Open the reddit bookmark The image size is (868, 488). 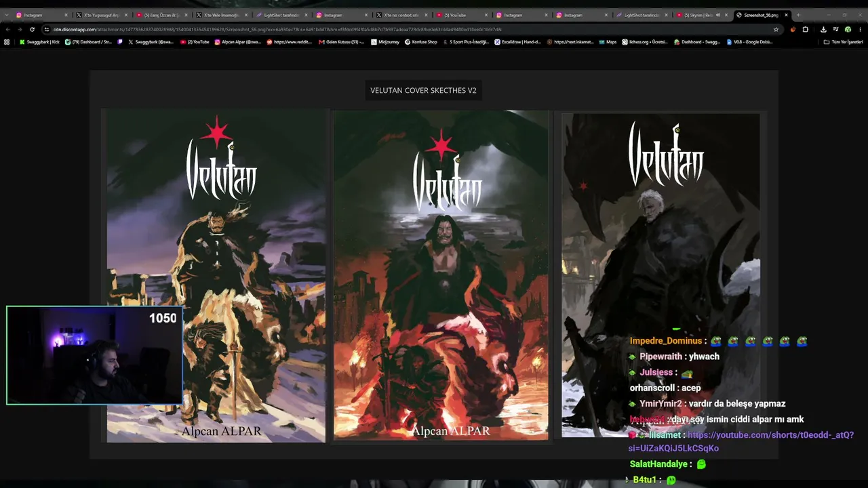click(x=290, y=42)
